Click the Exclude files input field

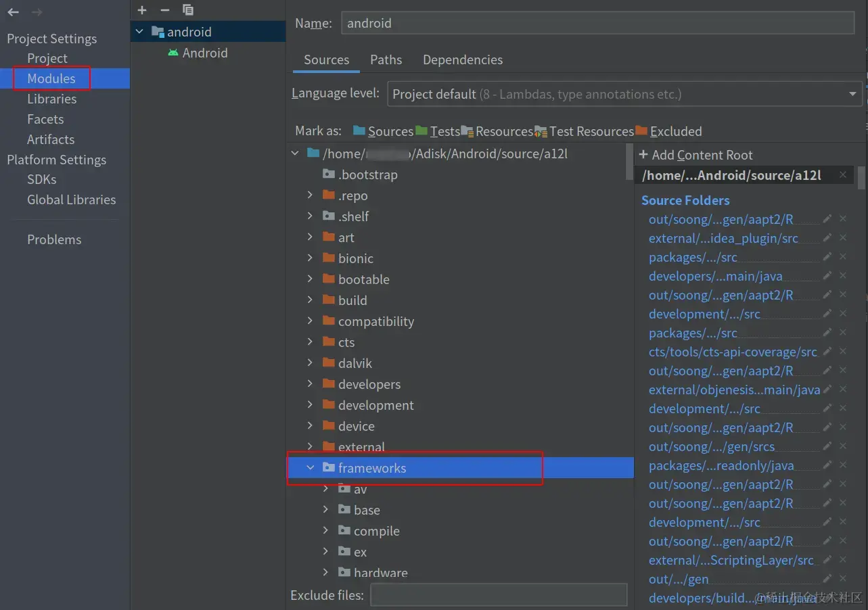(499, 595)
